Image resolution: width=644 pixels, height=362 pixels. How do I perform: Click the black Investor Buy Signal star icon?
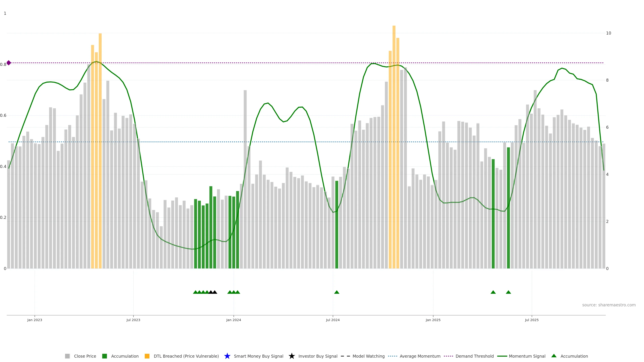click(291, 356)
